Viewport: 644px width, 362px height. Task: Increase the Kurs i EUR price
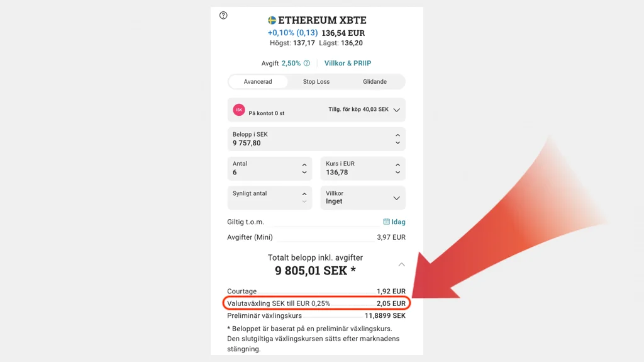(397, 164)
